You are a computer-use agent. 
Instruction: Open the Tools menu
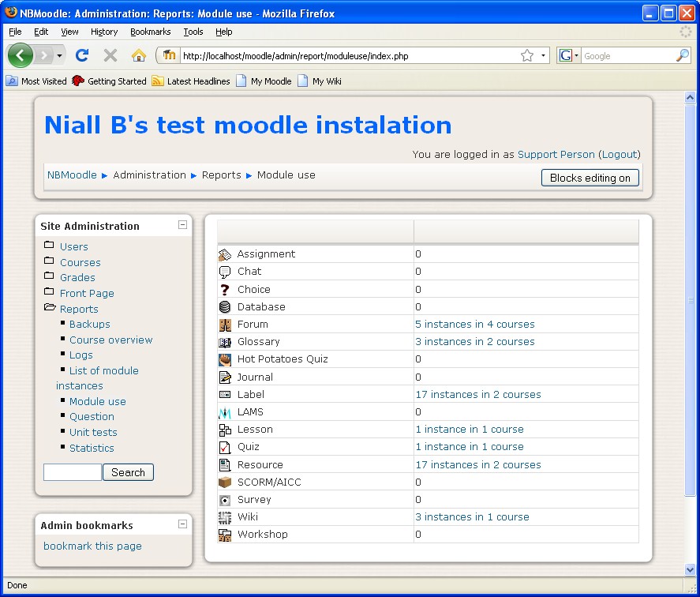click(x=193, y=32)
